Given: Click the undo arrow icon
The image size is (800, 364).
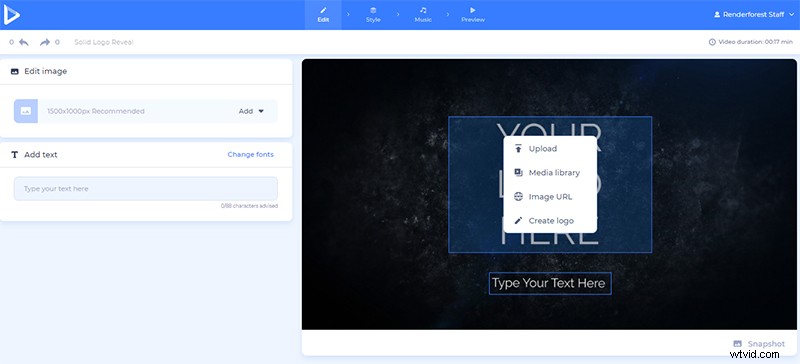Looking at the screenshot, I should tap(23, 42).
